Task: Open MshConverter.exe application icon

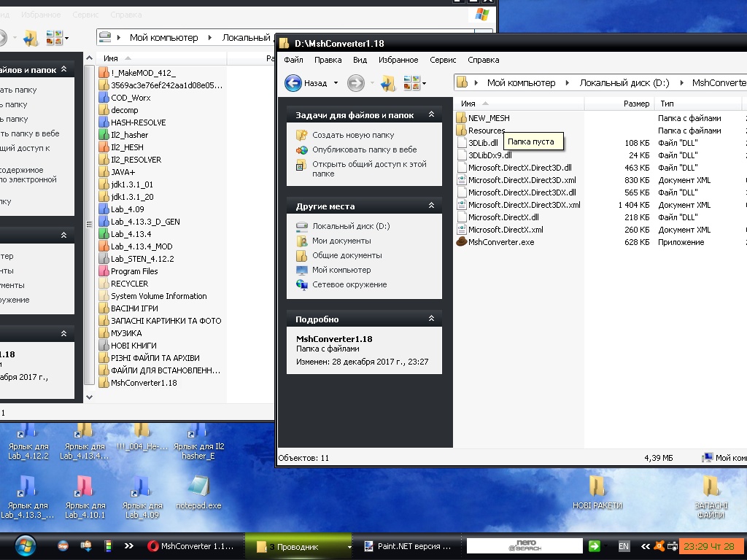Action: 461,242
